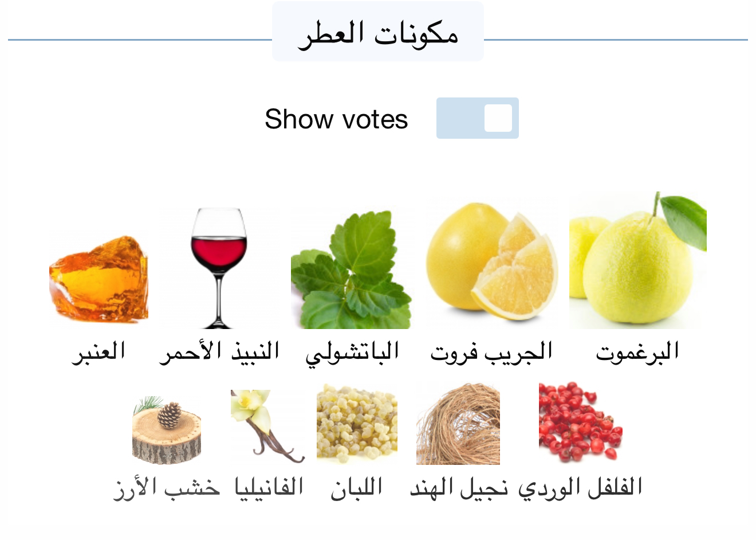Click the pink pepper berries image
The height and width of the screenshot is (540, 756).
click(580, 422)
